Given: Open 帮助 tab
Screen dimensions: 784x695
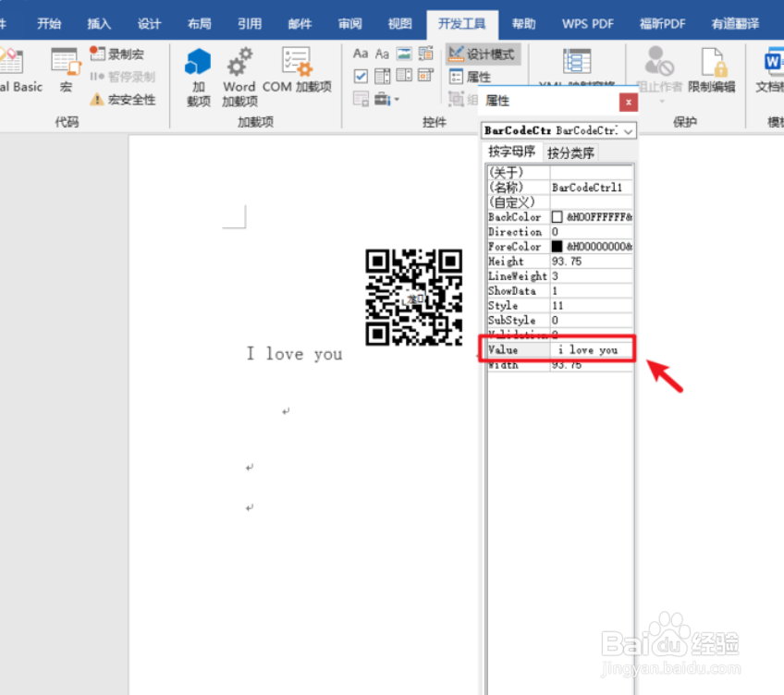Looking at the screenshot, I should 524,23.
